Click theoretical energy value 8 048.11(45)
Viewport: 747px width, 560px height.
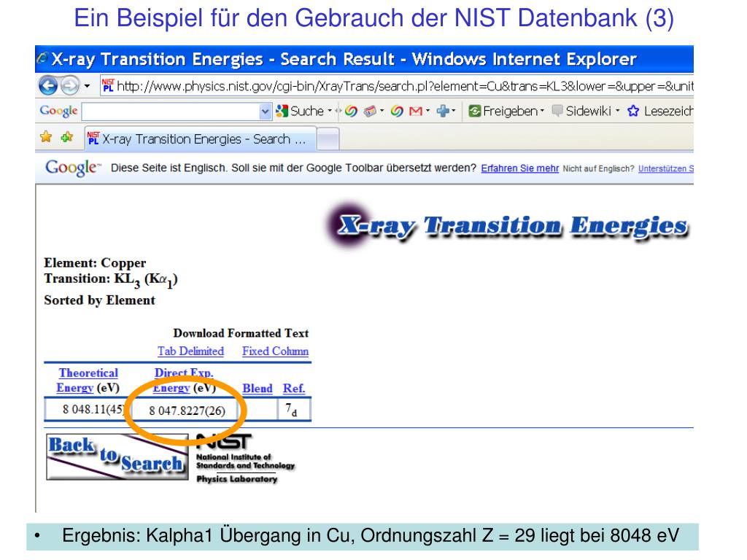(x=93, y=410)
